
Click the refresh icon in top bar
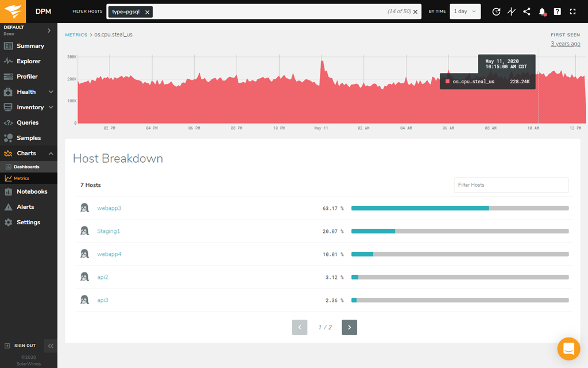click(497, 11)
